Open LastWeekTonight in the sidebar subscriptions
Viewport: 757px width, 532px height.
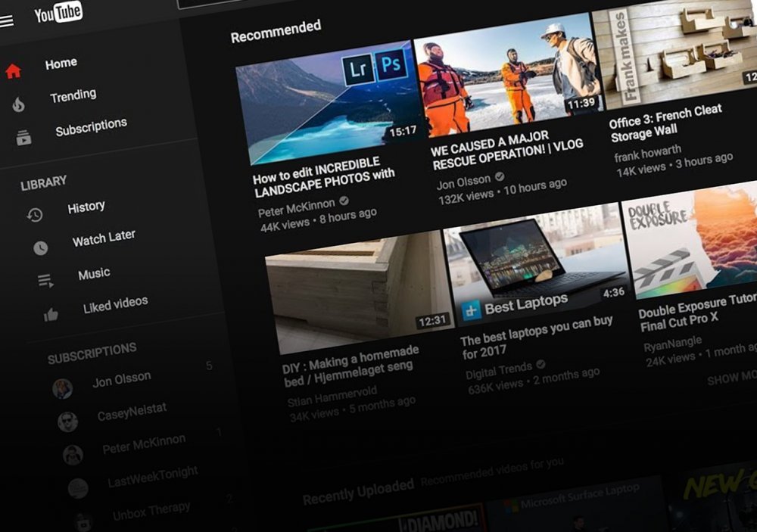click(x=153, y=477)
